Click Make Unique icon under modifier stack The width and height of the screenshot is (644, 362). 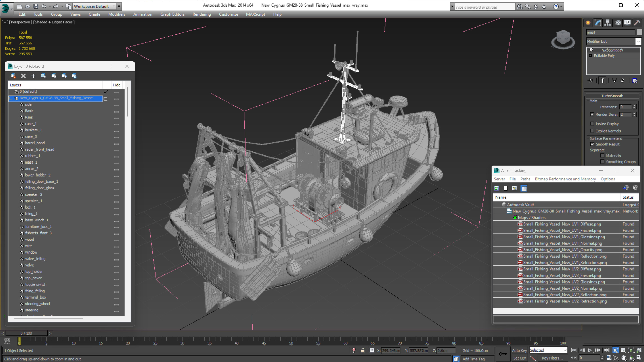click(614, 81)
